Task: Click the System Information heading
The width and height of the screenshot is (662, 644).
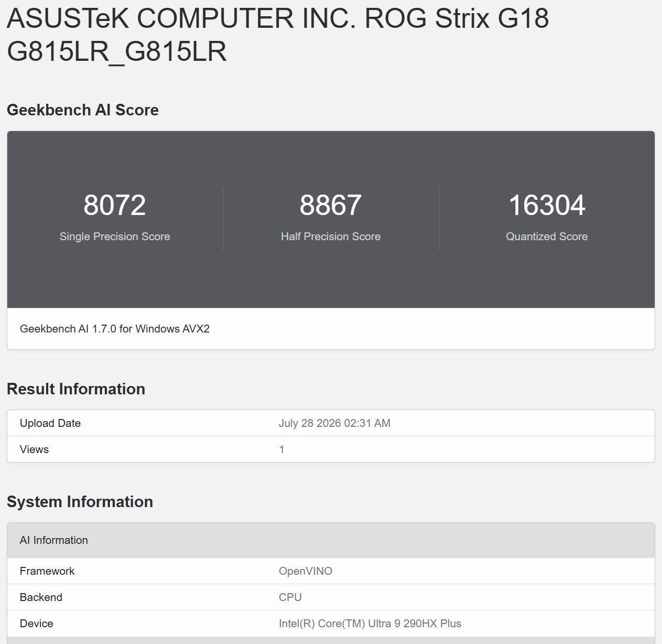Action: tap(80, 502)
